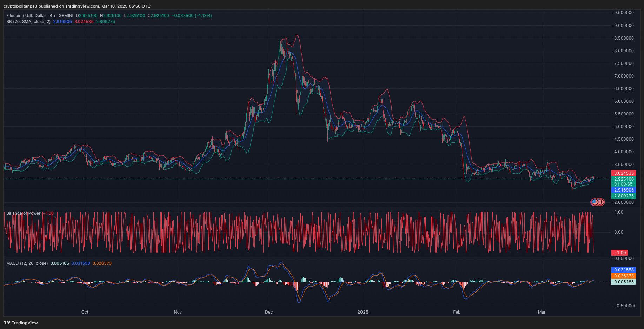The image size is (644, 329).
Task: Click the green 2.809275 lower band price tag
Action: 624,196
